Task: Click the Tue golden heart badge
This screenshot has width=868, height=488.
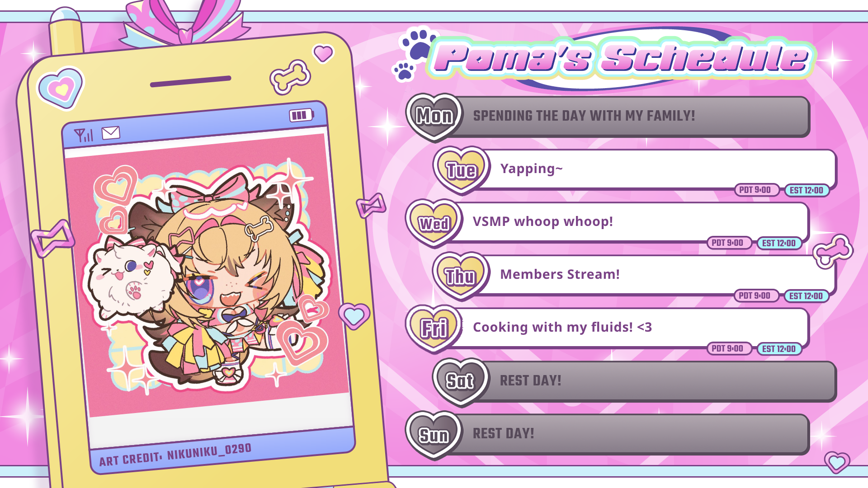Action: click(462, 170)
